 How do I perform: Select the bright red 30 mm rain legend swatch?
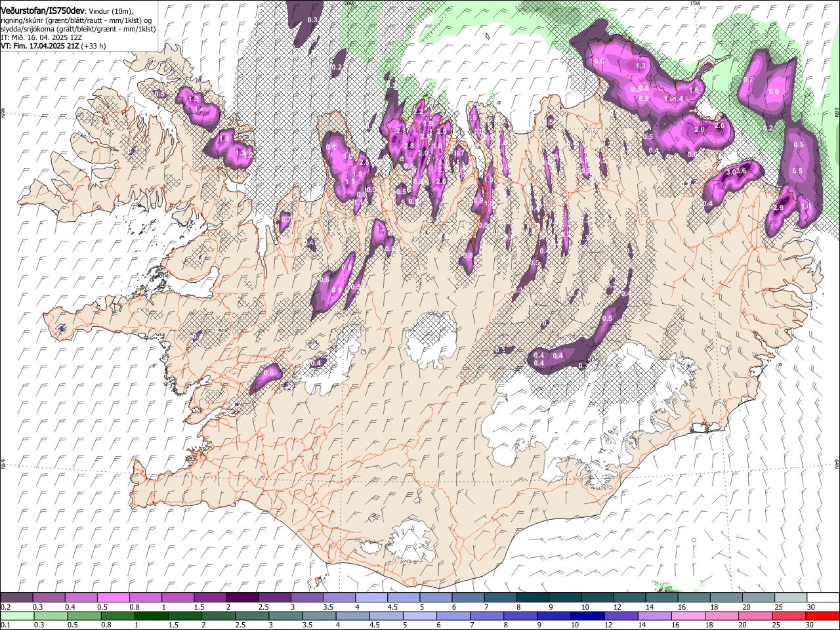(822, 616)
